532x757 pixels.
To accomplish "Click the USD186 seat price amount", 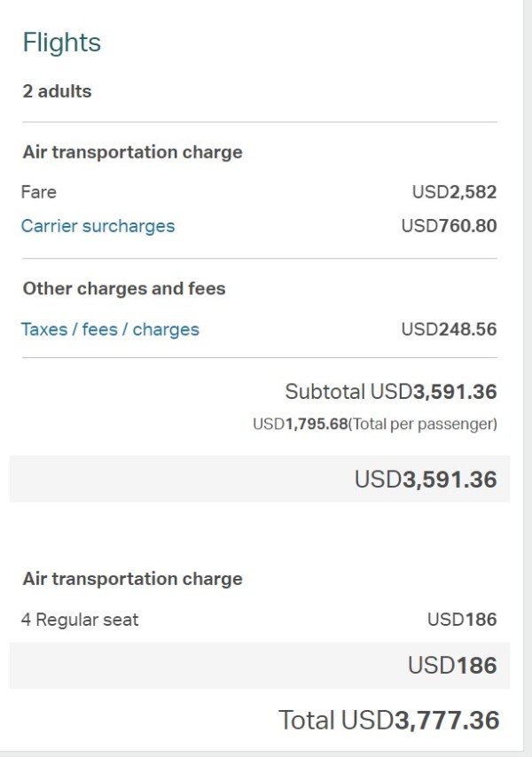I will 462,620.
